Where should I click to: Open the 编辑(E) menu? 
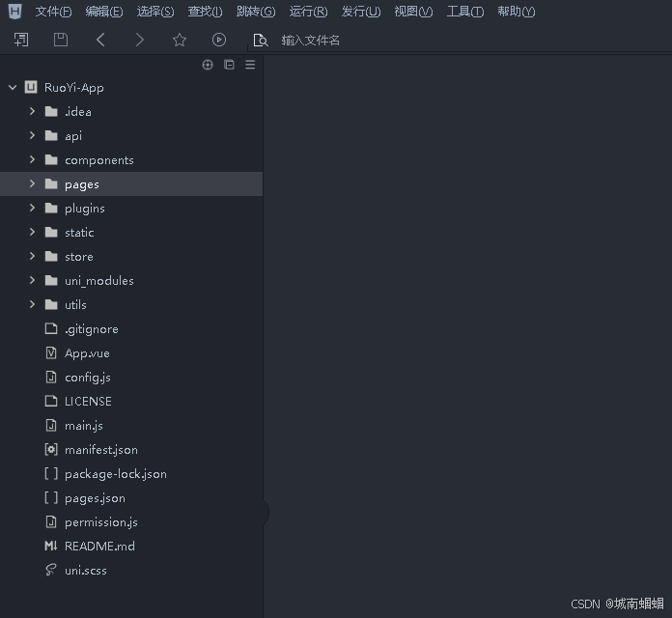(104, 12)
